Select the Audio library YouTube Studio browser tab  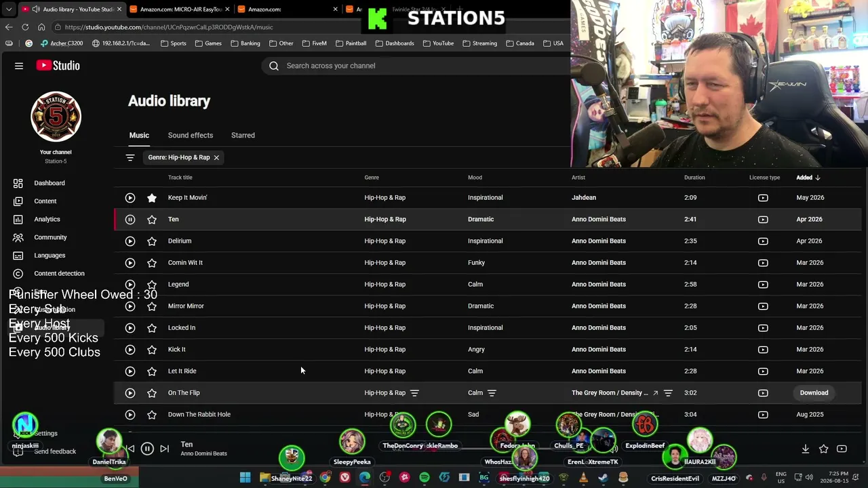click(72, 9)
